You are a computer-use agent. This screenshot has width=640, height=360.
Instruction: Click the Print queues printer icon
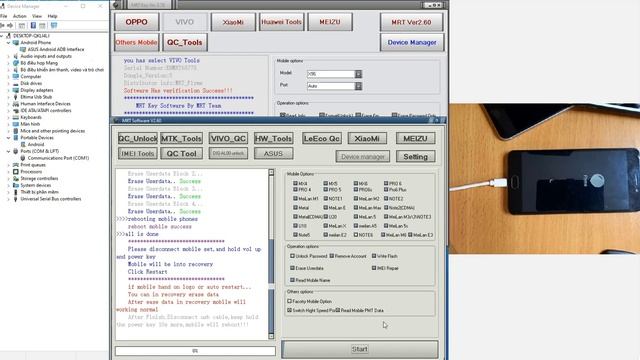[16, 165]
